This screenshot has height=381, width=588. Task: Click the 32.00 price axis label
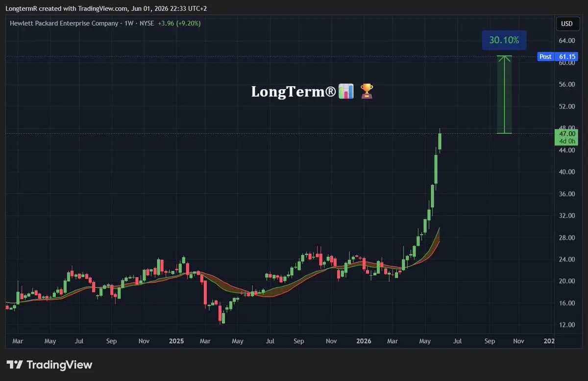click(x=566, y=216)
